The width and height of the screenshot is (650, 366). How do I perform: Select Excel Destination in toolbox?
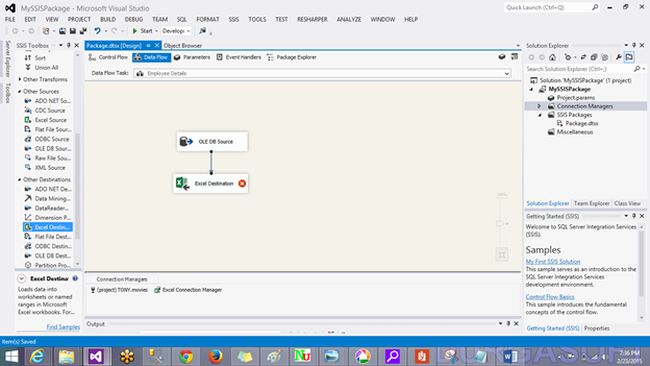pos(48,227)
